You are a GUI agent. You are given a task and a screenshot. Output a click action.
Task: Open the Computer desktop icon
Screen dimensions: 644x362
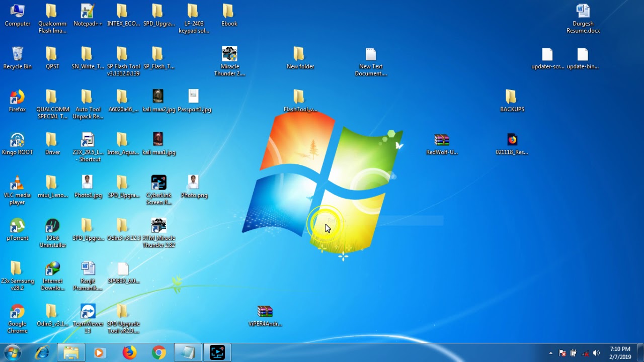(x=17, y=15)
